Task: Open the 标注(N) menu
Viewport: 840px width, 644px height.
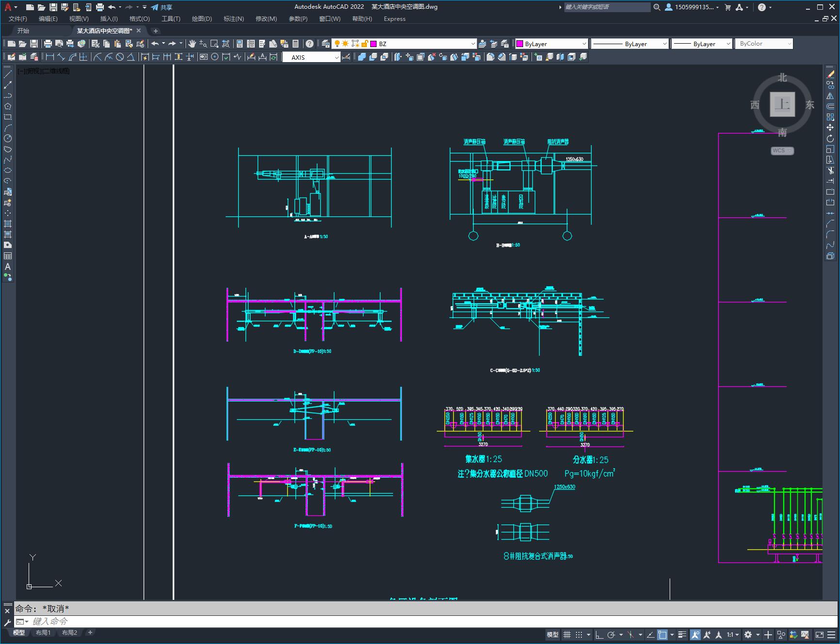Action: [x=233, y=19]
